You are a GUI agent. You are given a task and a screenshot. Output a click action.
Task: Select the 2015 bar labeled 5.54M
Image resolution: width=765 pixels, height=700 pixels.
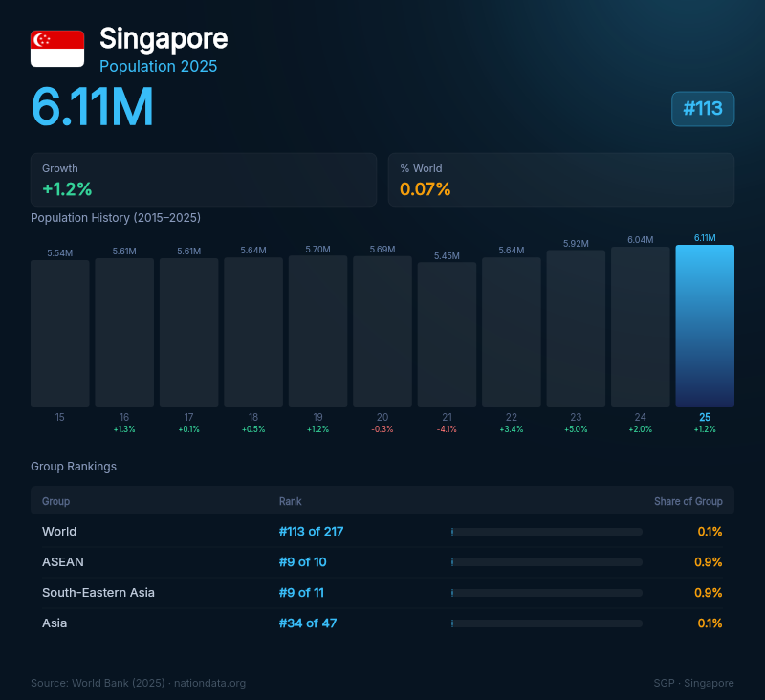point(60,334)
